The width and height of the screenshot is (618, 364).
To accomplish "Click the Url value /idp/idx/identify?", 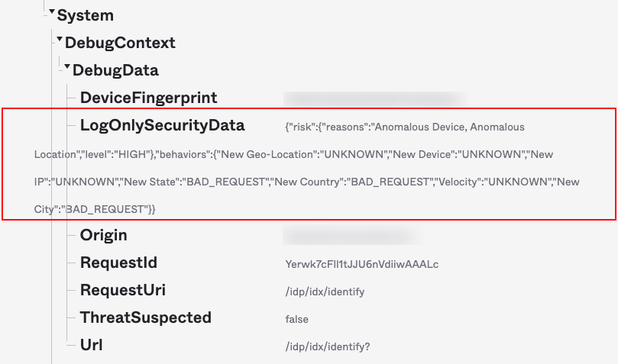I will [x=326, y=346].
